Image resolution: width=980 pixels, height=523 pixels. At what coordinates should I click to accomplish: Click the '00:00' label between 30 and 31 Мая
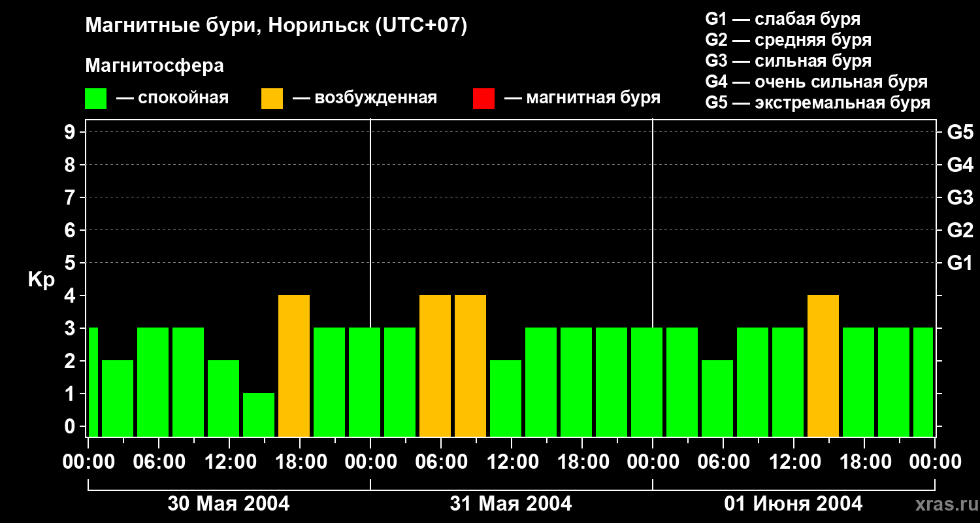(x=370, y=462)
